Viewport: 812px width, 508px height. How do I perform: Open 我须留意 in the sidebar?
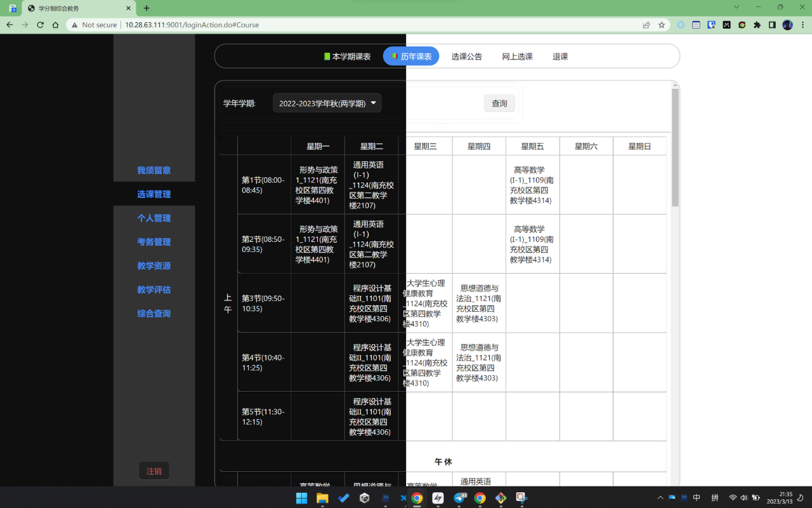pos(154,170)
